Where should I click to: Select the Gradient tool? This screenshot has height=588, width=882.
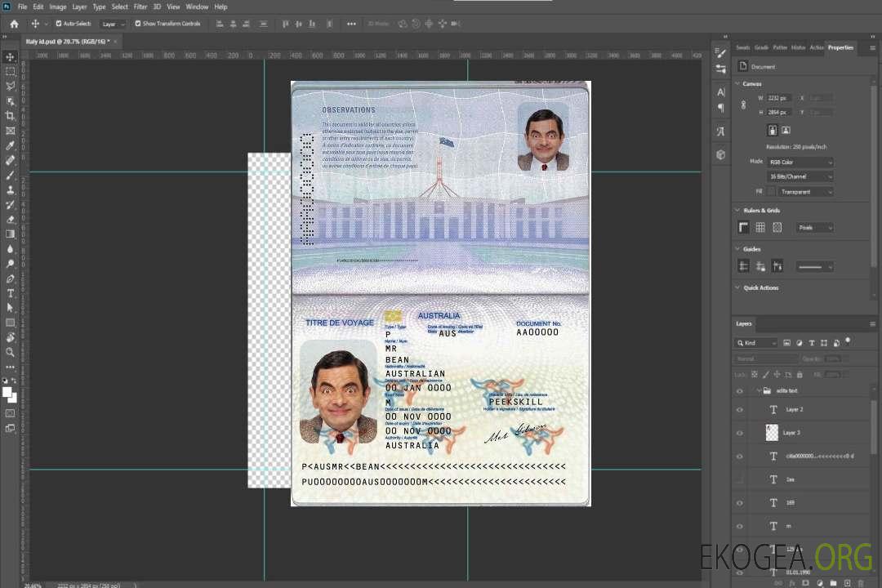point(10,234)
